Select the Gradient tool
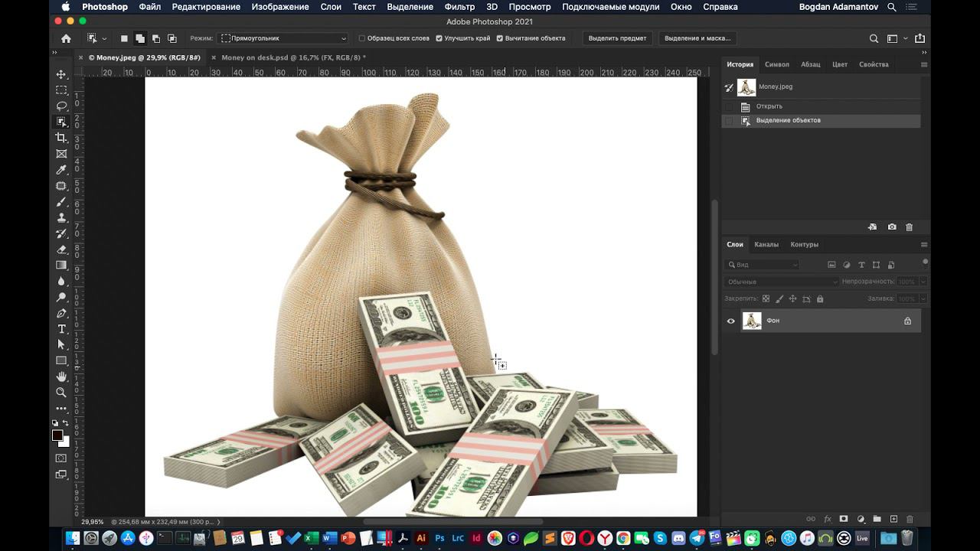 [x=61, y=266]
